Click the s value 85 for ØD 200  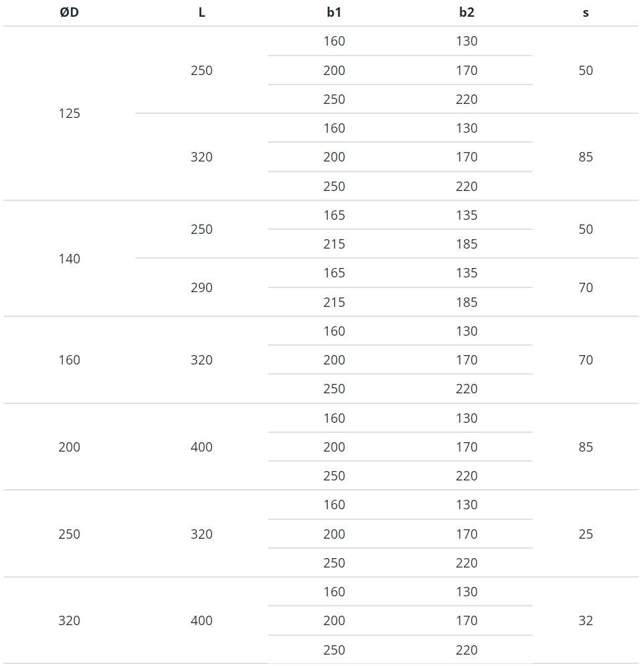pos(586,447)
